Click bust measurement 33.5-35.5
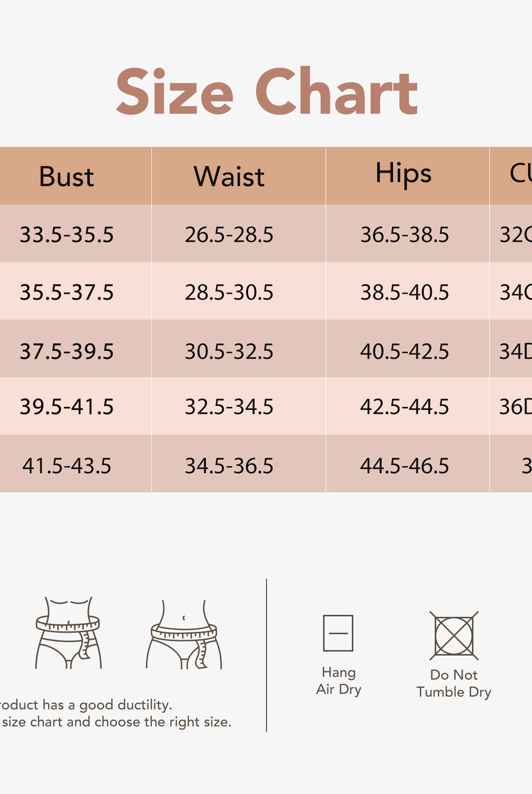This screenshot has width=532, height=794. (66, 235)
